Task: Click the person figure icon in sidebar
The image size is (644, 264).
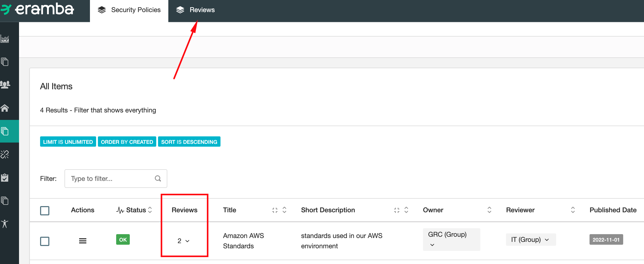Action: (x=5, y=224)
